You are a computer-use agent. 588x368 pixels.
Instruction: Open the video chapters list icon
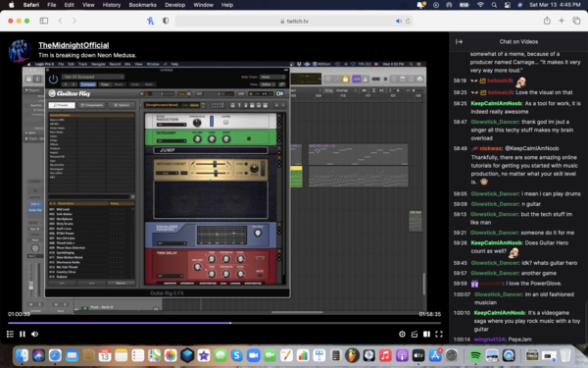click(10, 334)
